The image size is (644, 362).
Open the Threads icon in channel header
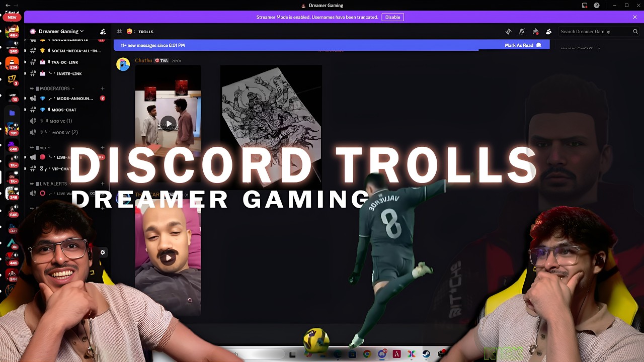(x=508, y=32)
